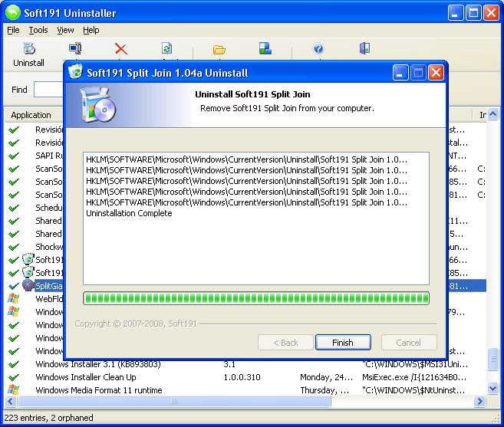Click the SplitGia row application icon
The width and height of the screenshot is (504, 427).
[x=28, y=285]
